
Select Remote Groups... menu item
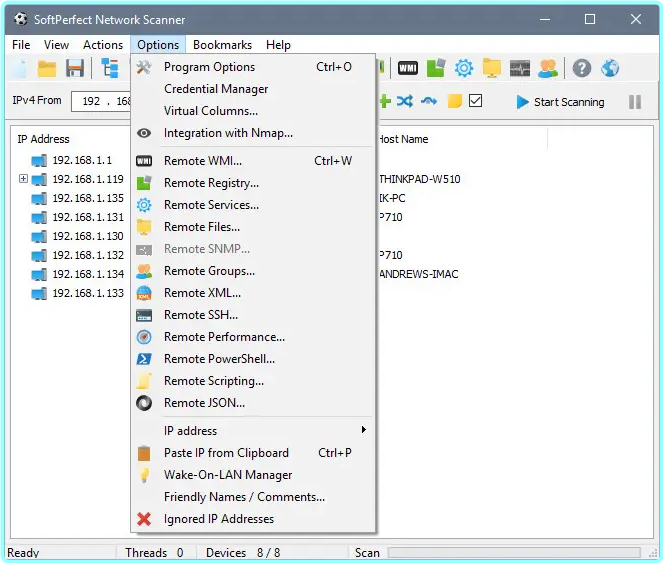(x=253, y=271)
